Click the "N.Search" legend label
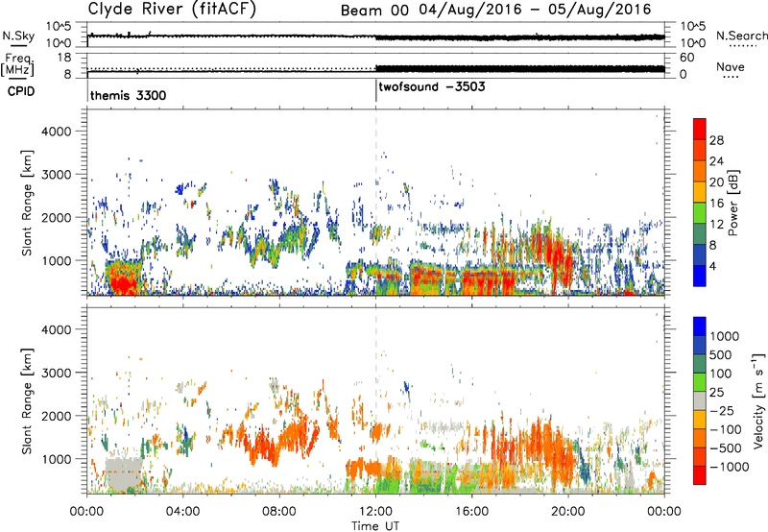The height and width of the screenshot is (532, 768). click(741, 36)
